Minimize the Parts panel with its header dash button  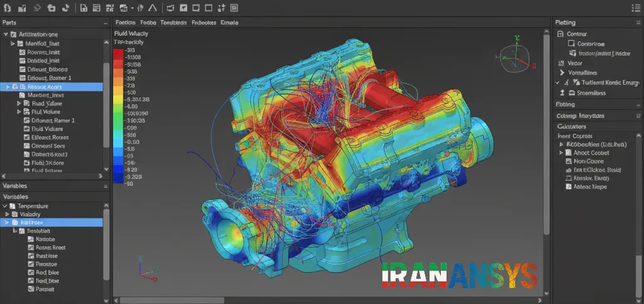pos(106,23)
